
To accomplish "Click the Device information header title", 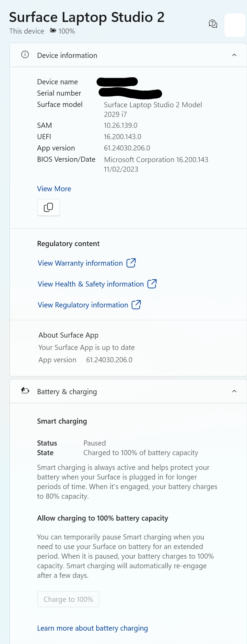I will pyautogui.click(x=67, y=56).
